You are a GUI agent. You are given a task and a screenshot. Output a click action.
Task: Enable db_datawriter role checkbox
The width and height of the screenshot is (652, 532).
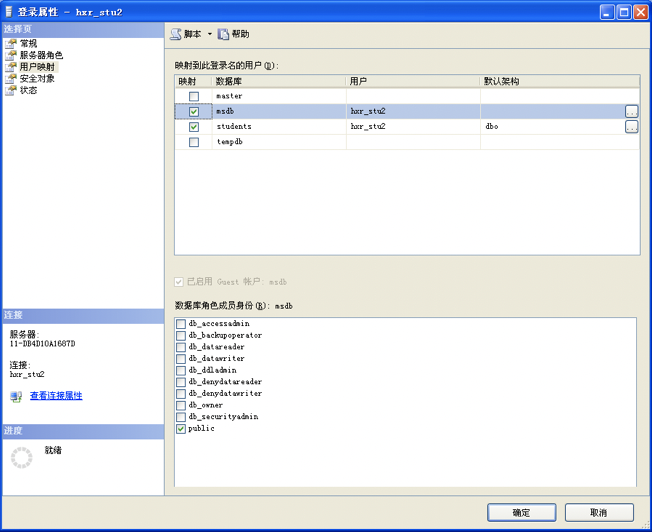pyautogui.click(x=181, y=359)
